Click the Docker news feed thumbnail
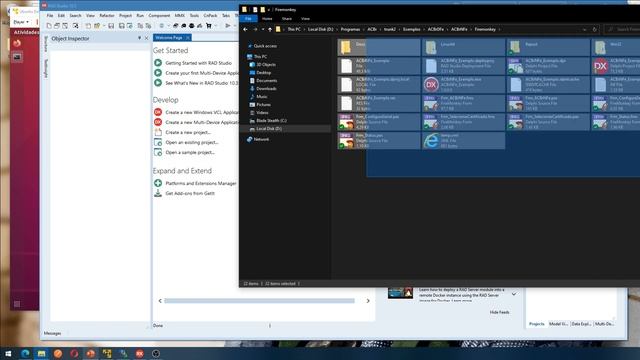Image resolution: width=640 pixels, height=360 pixels. pos(400,293)
